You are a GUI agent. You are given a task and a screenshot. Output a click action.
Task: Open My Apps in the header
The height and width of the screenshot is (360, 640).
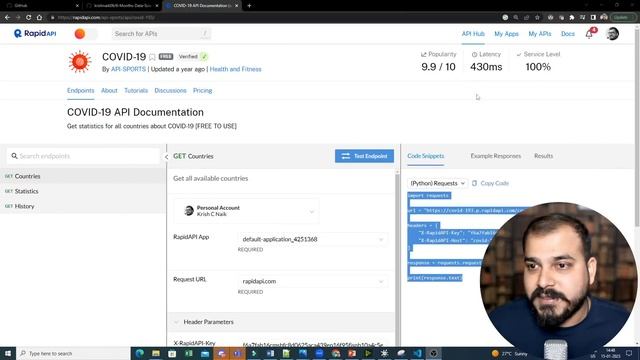pos(506,34)
